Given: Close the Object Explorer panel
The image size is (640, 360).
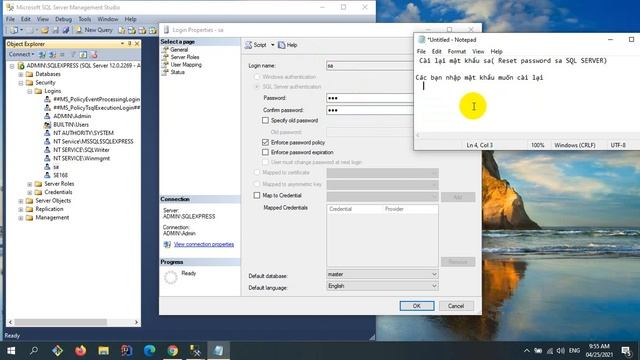Looking at the screenshot, I should 137,44.
